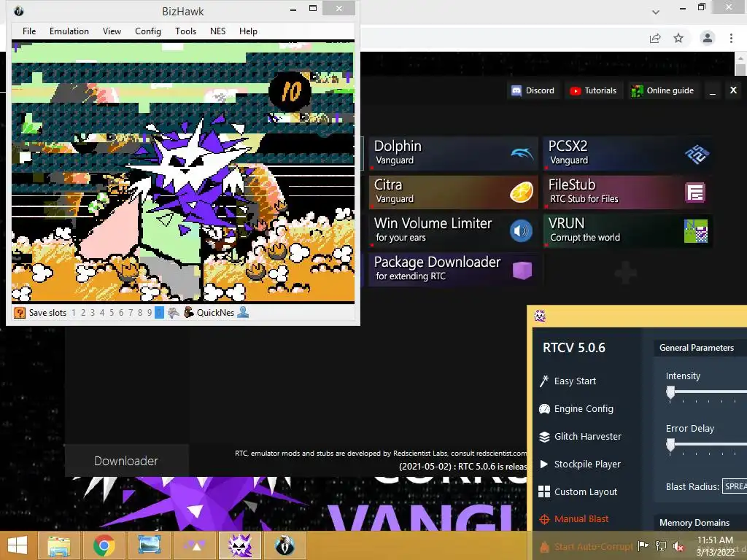This screenshot has width=747, height=560.
Task: Select save slot 6 in BizHawk
Action: [121, 313]
